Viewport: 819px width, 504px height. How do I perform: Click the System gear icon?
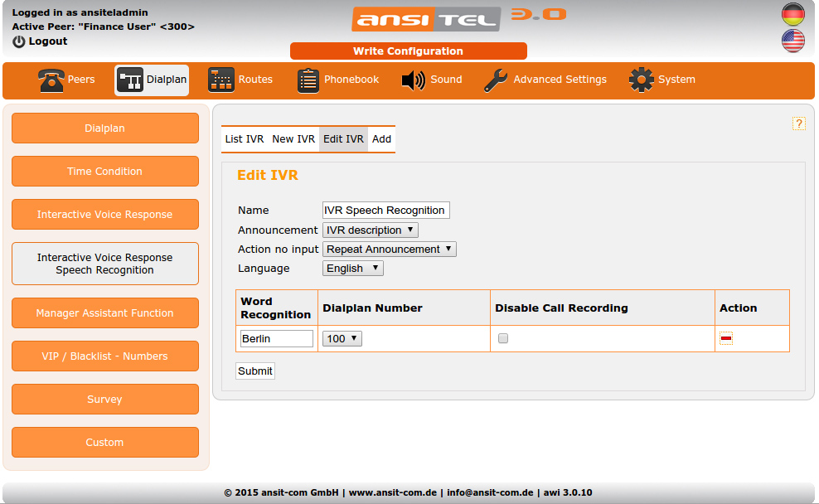(641, 80)
